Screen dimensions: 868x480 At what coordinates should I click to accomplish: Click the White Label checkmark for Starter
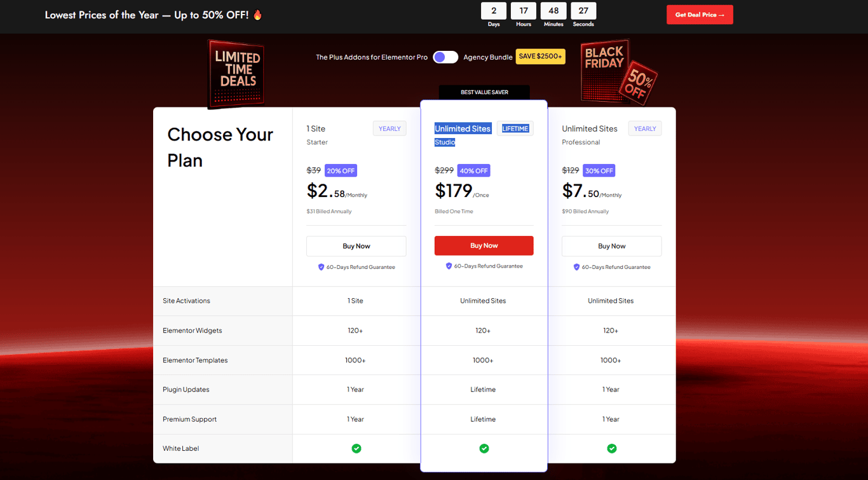356,448
